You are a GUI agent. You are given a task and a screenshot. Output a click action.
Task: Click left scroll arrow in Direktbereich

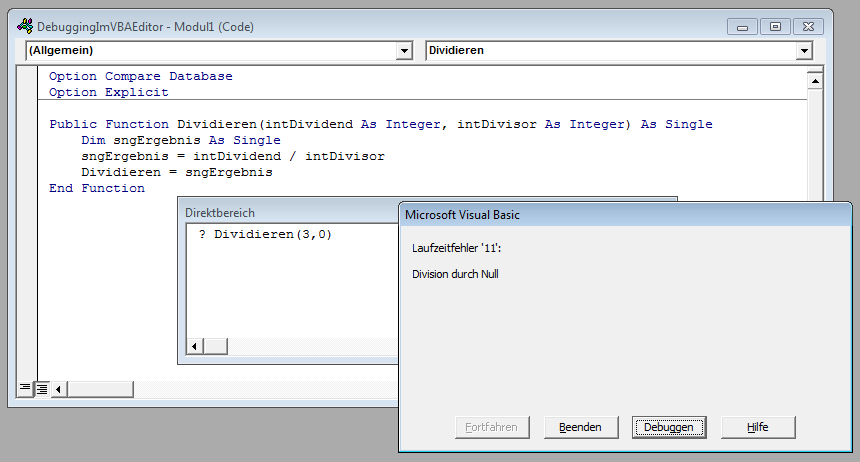click(x=194, y=346)
